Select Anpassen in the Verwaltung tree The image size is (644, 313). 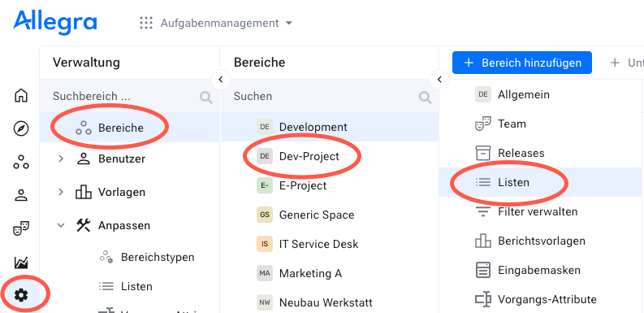(124, 225)
